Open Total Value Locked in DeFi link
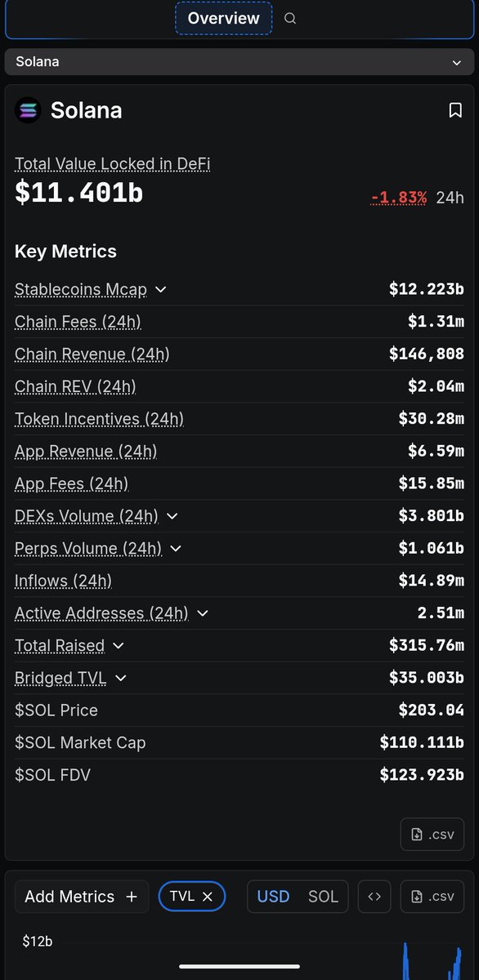 (x=113, y=163)
